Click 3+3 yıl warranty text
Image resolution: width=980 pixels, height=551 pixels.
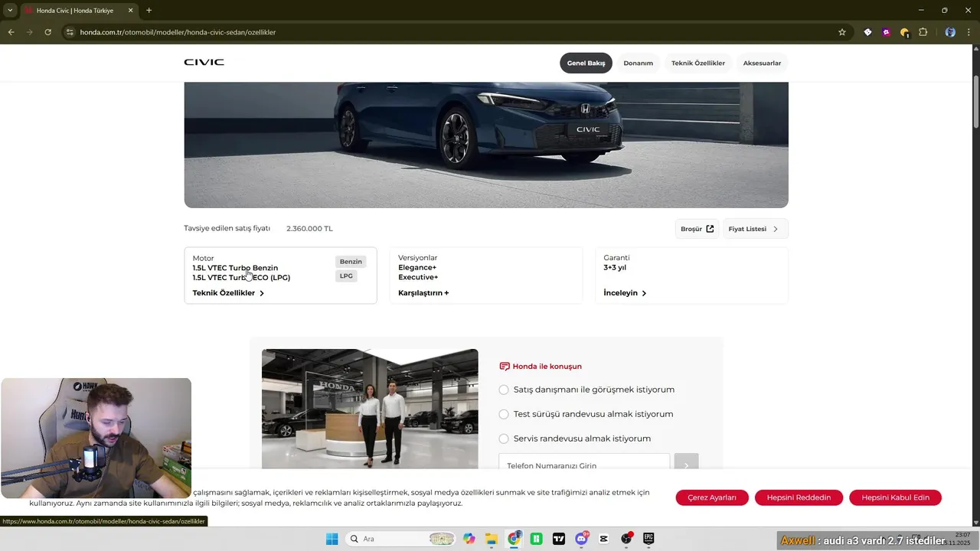coord(615,268)
